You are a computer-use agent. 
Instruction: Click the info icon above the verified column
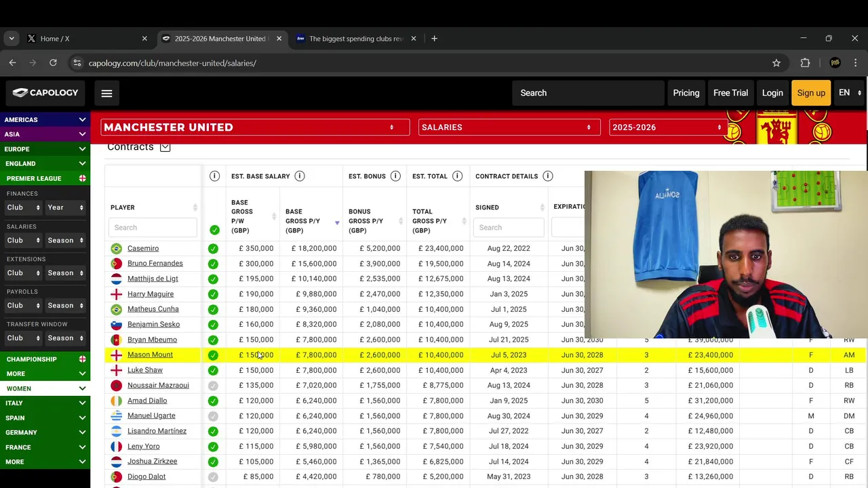(214, 176)
